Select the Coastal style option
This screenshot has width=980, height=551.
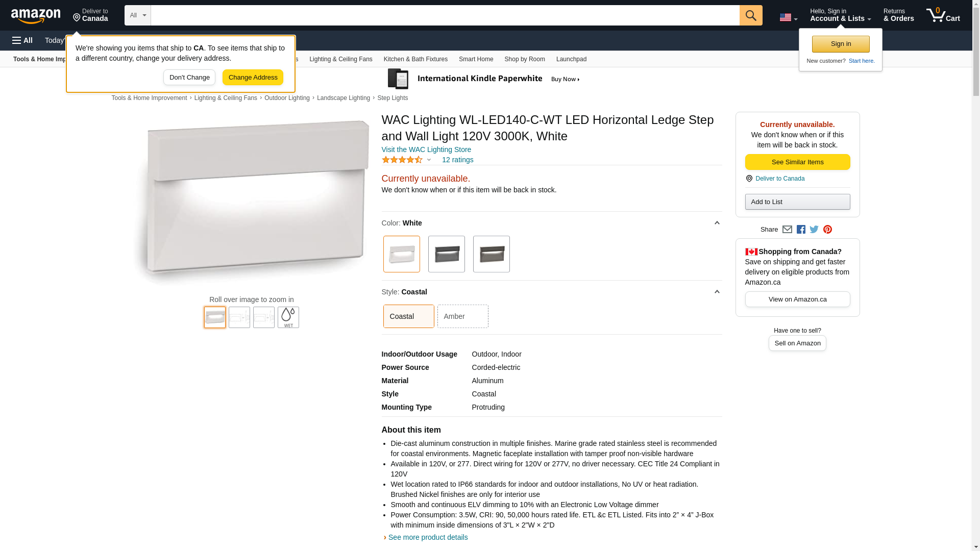[x=408, y=316]
